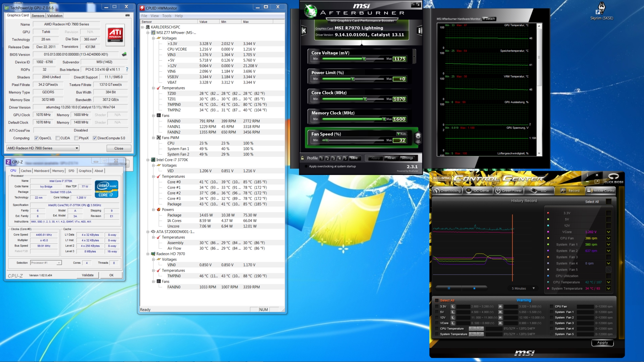Click the CLICK BIOS II icon

coord(613,178)
